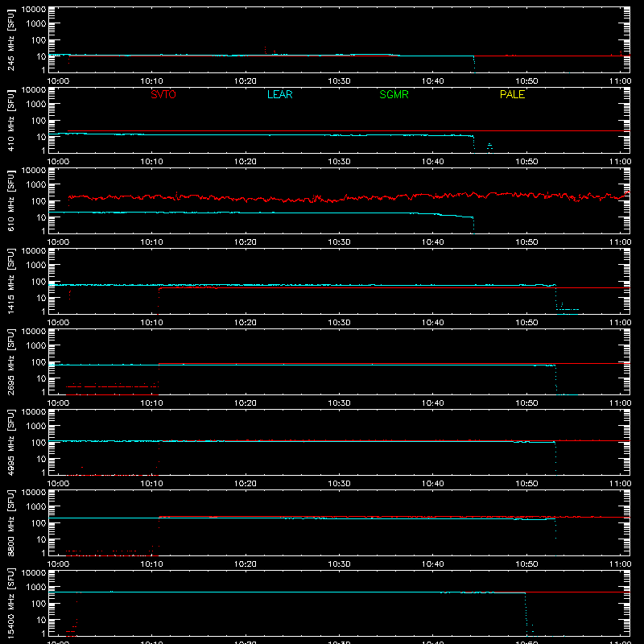The height and width of the screenshot is (644, 644).
Task: Click the red SVTO legend label
Action: (163, 94)
